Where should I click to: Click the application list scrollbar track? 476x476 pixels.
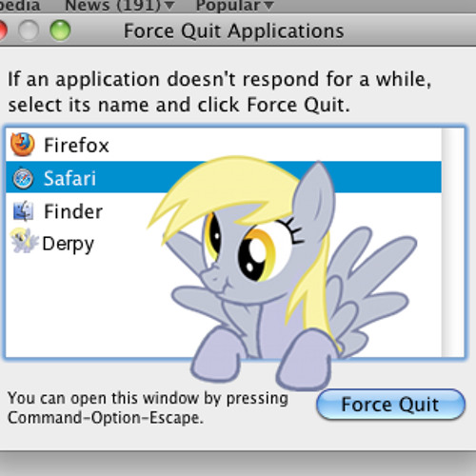pyautogui.click(x=453, y=243)
